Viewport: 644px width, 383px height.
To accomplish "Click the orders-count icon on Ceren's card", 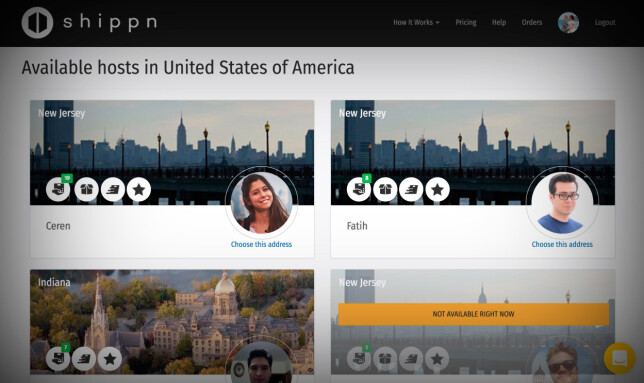I will pos(58,189).
